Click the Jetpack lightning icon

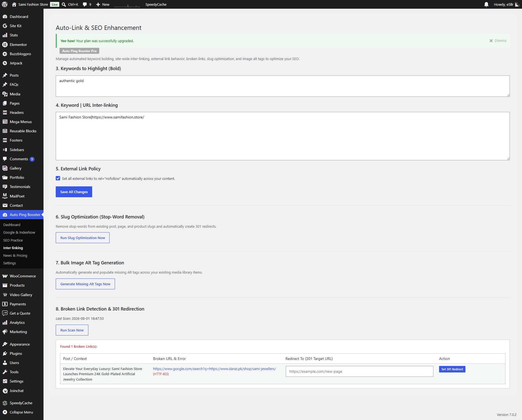click(x=5, y=63)
